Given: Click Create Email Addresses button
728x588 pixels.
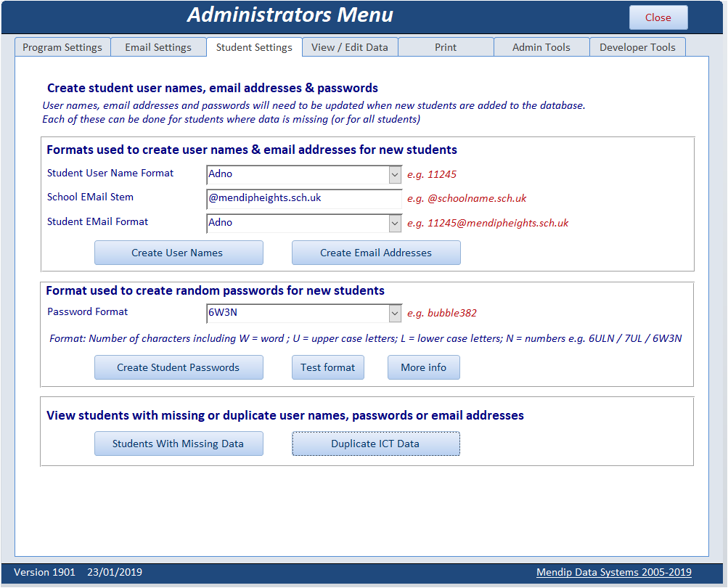Looking at the screenshot, I should 376,253.
